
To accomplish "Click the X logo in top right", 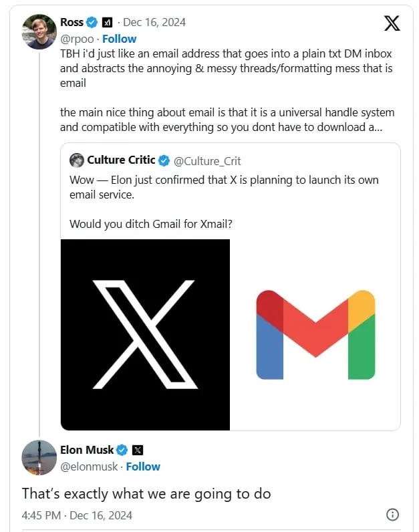I will click(392, 23).
